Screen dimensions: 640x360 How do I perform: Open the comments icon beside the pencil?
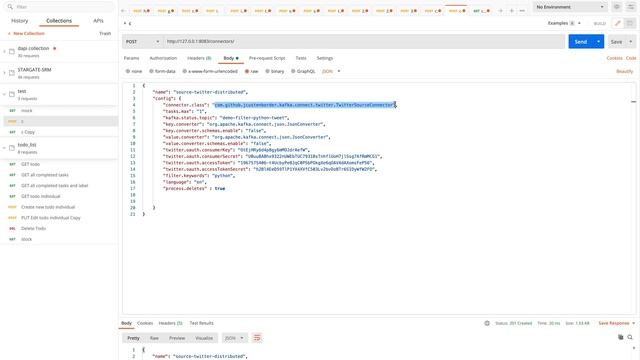[x=630, y=23]
